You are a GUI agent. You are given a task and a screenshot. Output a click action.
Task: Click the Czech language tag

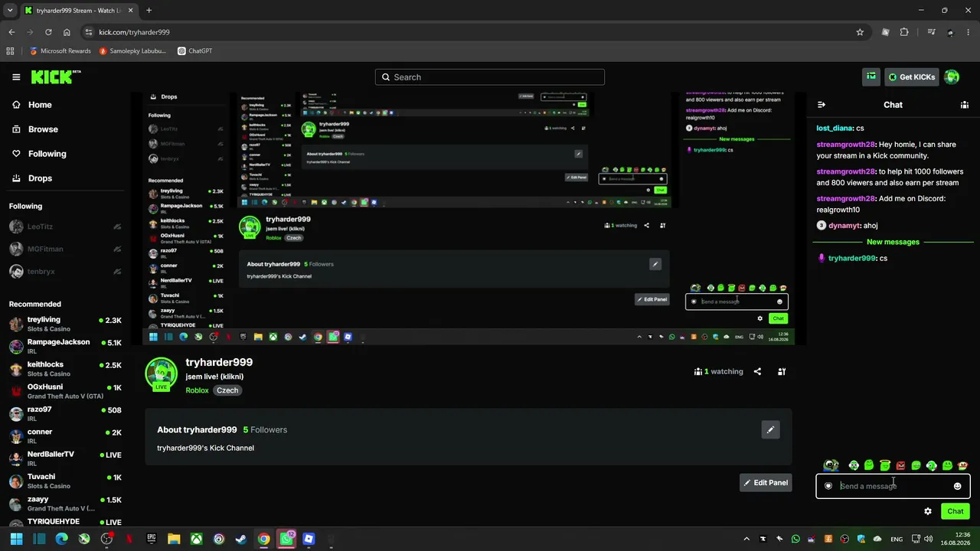(x=227, y=390)
